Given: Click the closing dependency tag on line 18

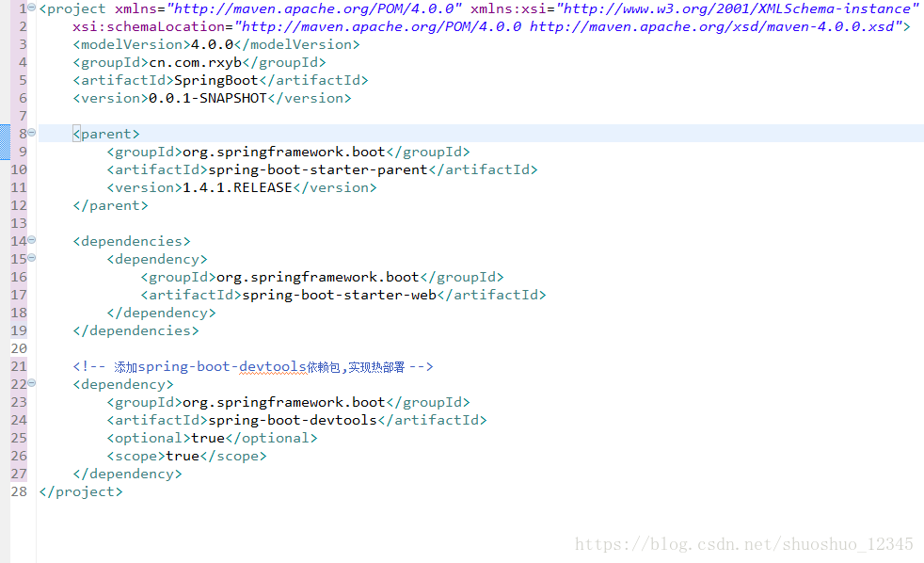Looking at the screenshot, I should [161, 314].
